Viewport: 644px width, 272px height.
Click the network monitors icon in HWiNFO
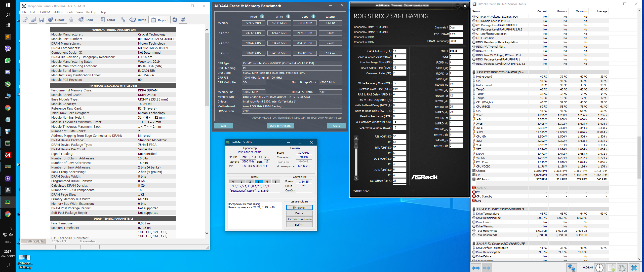(571, 268)
